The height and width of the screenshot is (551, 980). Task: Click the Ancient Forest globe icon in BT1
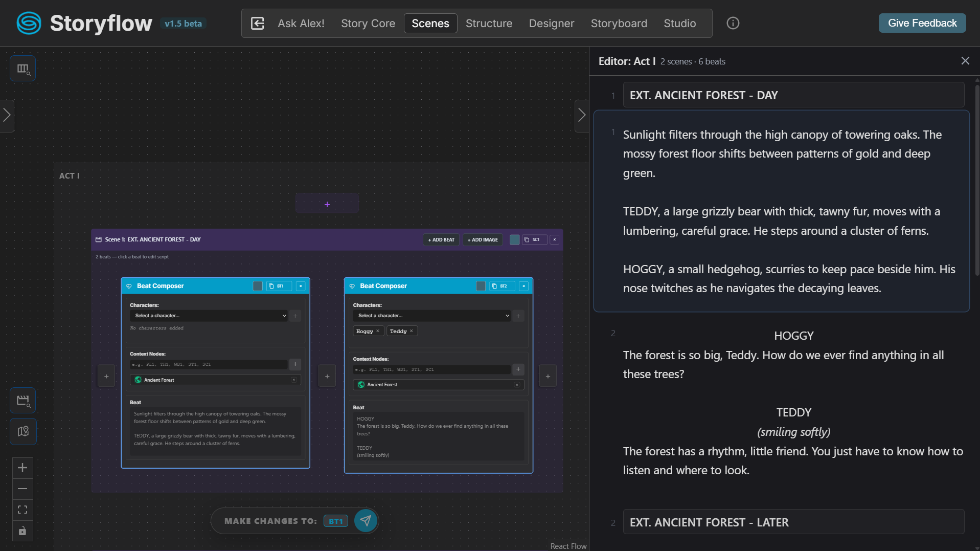[138, 380]
